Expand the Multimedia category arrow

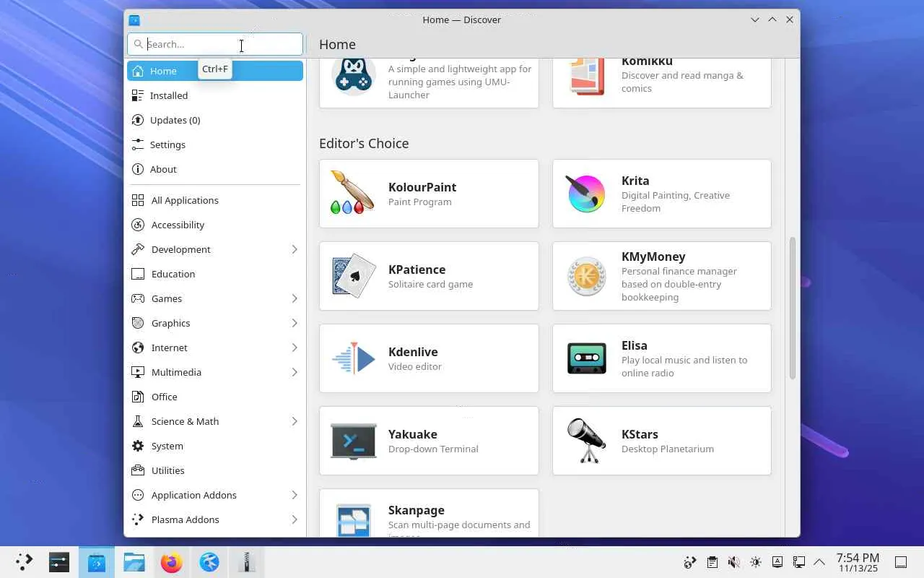(x=295, y=372)
